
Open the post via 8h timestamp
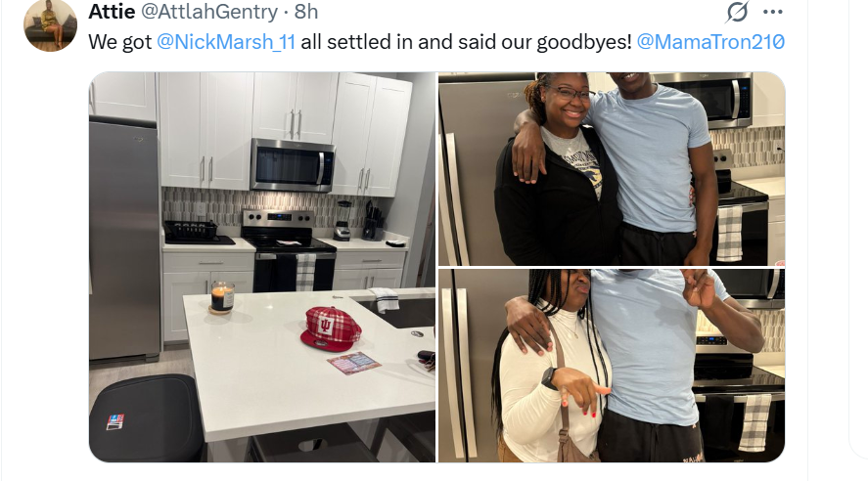[306, 12]
